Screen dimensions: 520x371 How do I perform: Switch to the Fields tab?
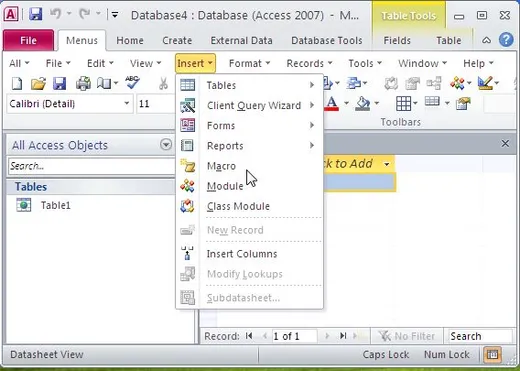[397, 40]
